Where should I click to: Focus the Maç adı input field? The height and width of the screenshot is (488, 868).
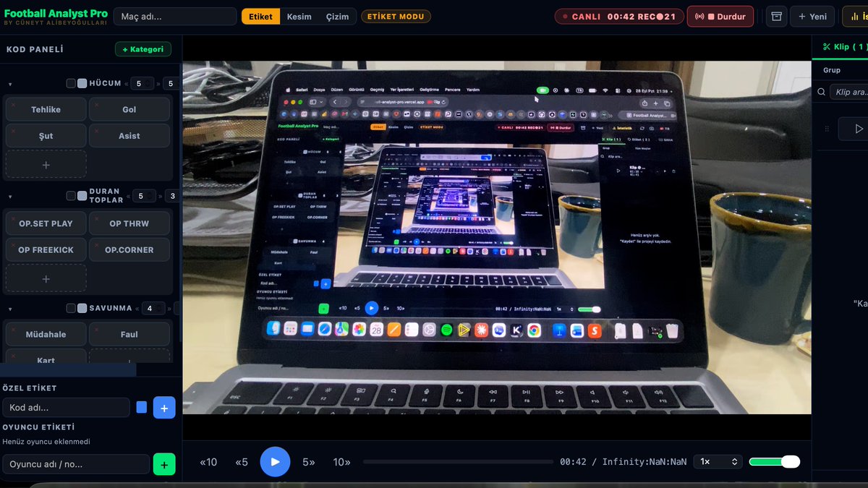point(175,17)
